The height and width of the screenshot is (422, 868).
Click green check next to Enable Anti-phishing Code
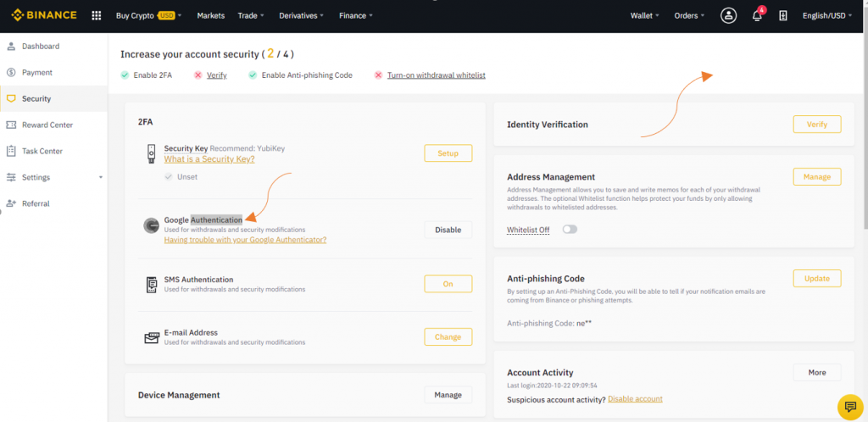(x=253, y=75)
